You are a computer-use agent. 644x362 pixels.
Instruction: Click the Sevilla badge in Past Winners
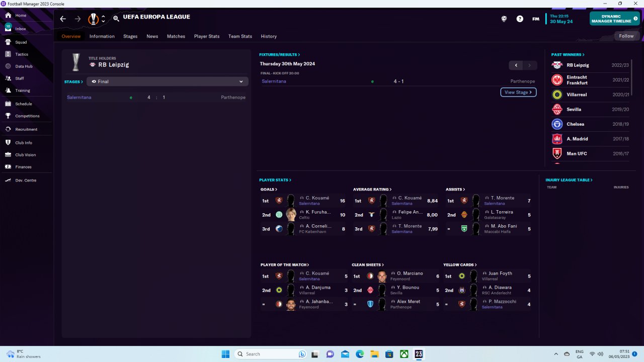tap(557, 109)
